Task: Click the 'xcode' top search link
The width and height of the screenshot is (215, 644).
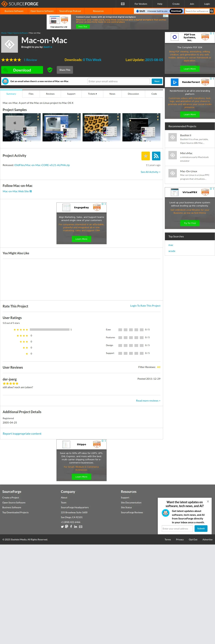Action: pos(172,251)
